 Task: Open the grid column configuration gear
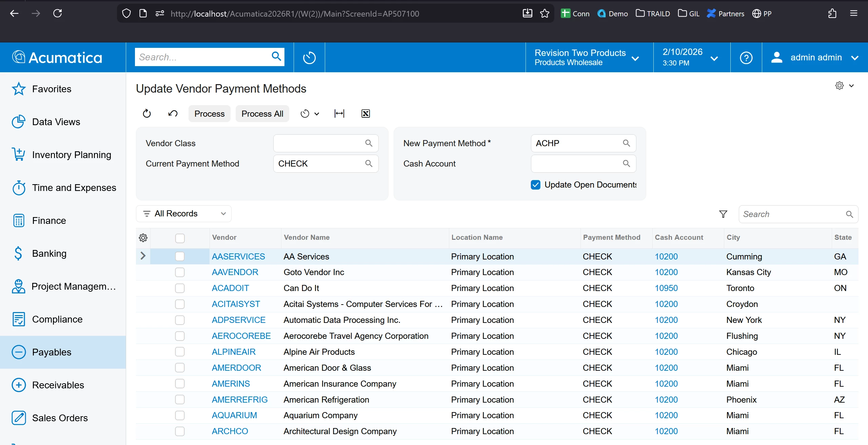(x=143, y=238)
